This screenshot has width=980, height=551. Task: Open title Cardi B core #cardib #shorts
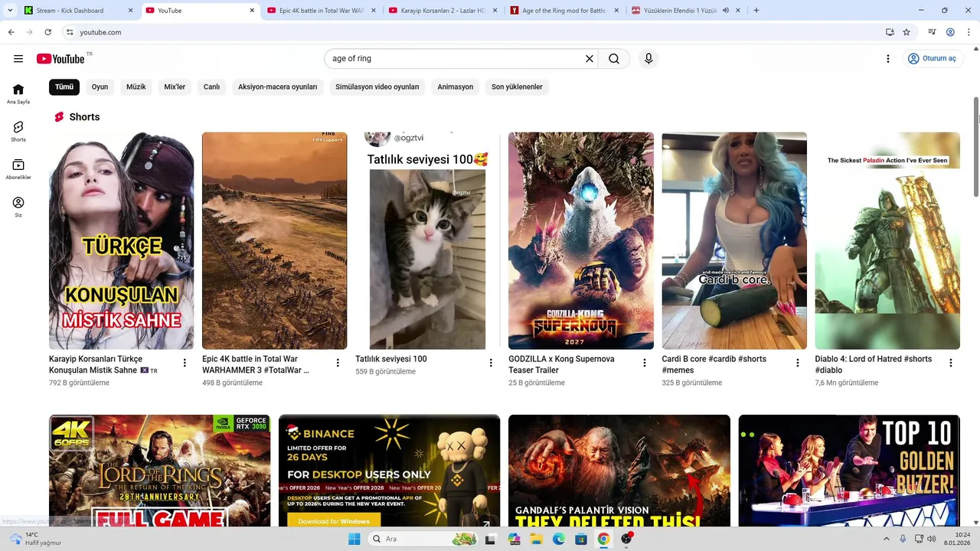tap(714, 364)
